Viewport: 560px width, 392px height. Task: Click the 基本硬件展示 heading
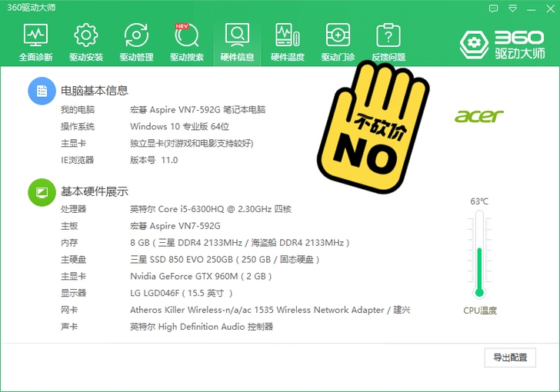tap(95, 191)
